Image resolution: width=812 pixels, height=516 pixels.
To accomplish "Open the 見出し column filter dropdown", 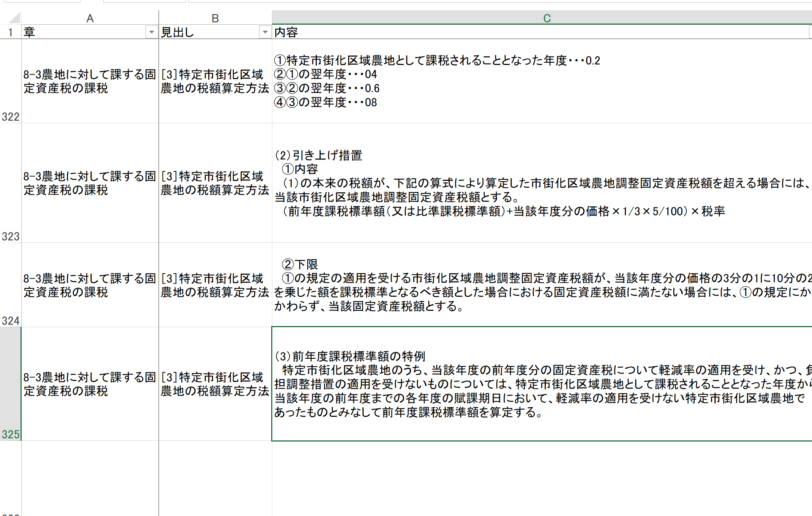I will 265,32.
